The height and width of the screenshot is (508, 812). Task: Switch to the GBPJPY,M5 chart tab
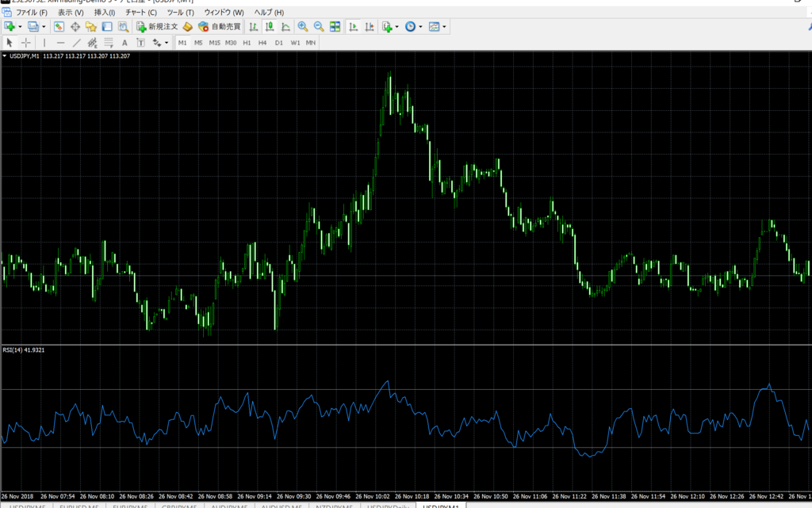(179, 506)
